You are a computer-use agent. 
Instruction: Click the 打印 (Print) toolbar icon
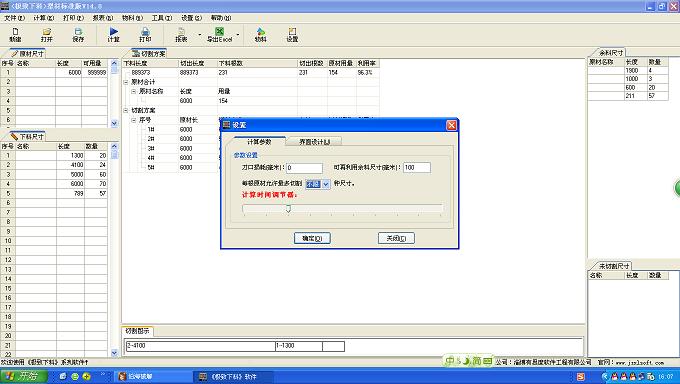coord(145,35)
